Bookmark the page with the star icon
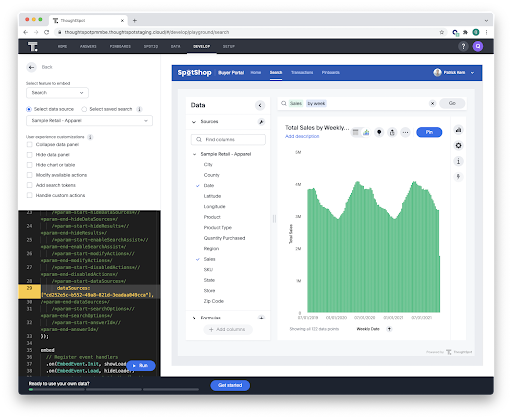512x419 pixels. tap(442, 32)
